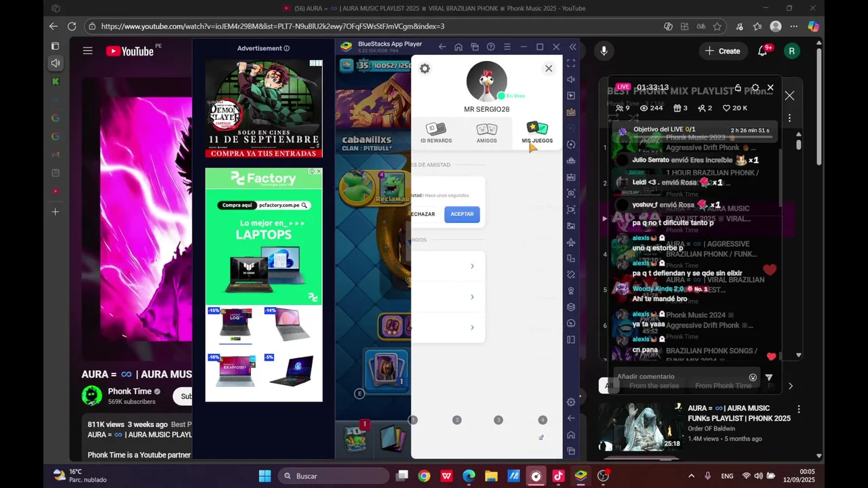Expand first game row chevron in profile panel
The width and height of the screenshot is (868, 488).
click(472, 266)
